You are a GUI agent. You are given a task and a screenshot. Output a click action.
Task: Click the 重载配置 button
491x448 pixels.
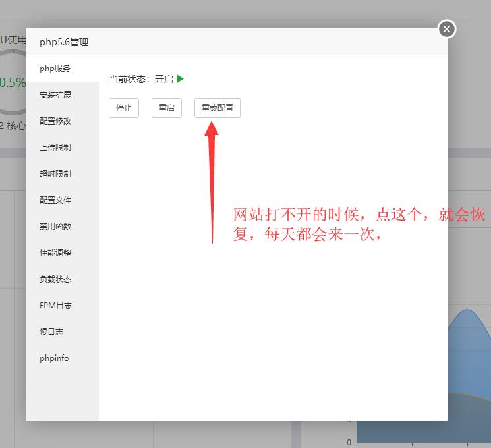(217, 108)
